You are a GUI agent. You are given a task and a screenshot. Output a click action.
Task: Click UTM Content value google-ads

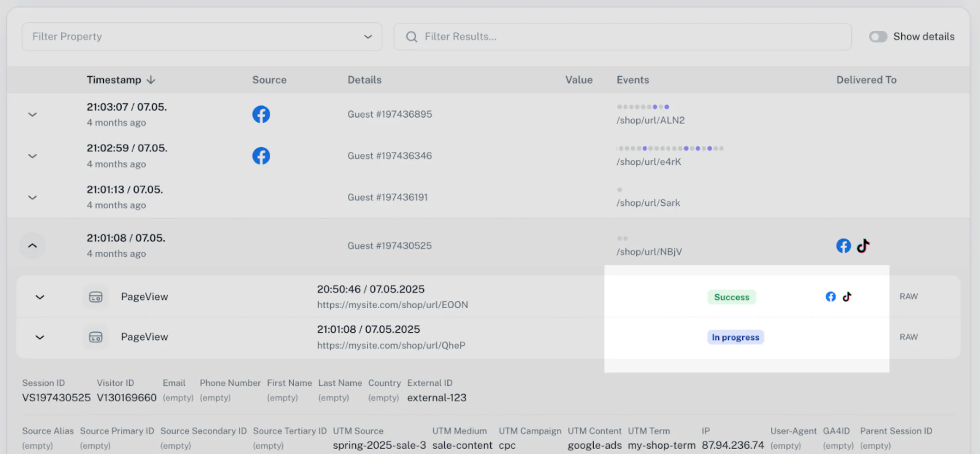coord(594,445)
